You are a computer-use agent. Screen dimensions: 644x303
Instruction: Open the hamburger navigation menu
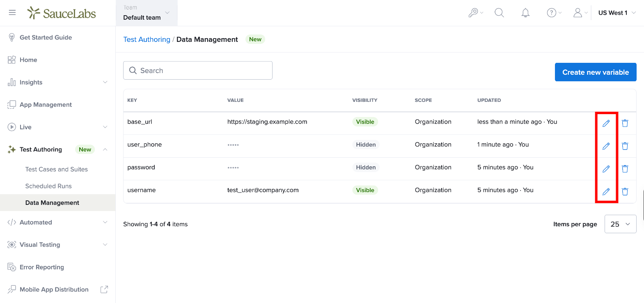click(x=12, y=13)
